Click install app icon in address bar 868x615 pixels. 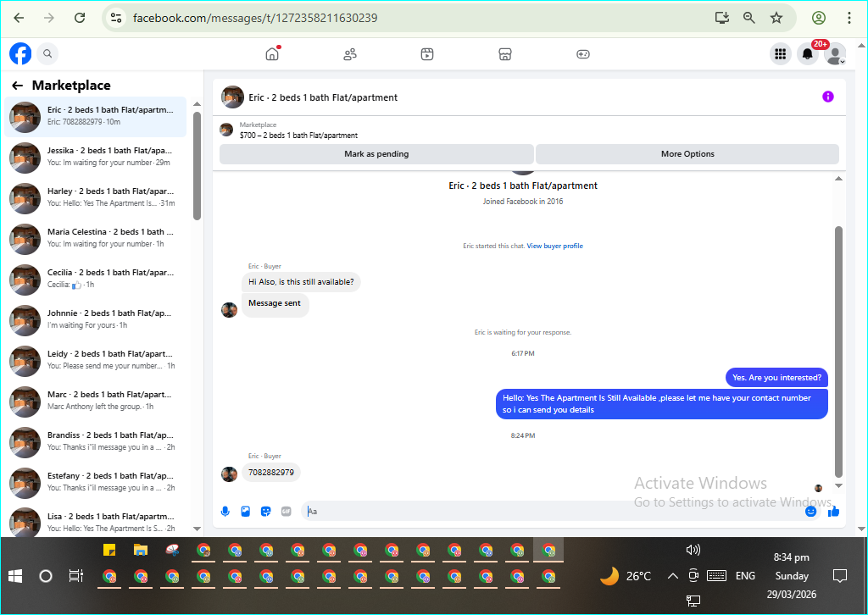(722, 18)
